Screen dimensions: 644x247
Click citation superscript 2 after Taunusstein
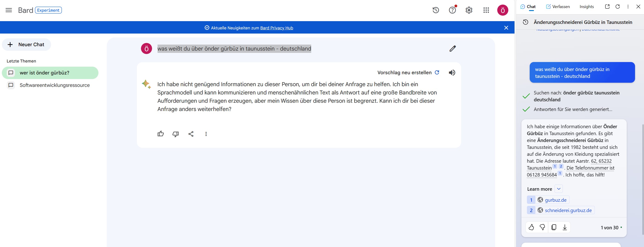tap(561, 166)
